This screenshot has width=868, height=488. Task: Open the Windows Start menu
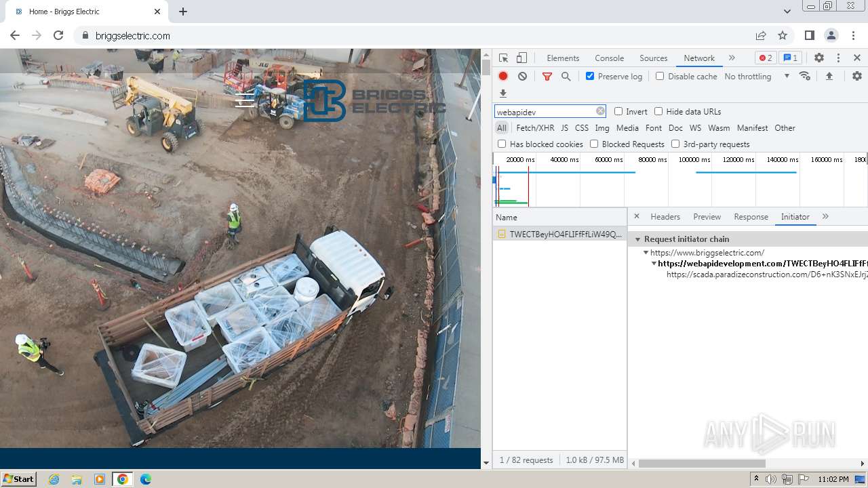(x=18, y=479)
